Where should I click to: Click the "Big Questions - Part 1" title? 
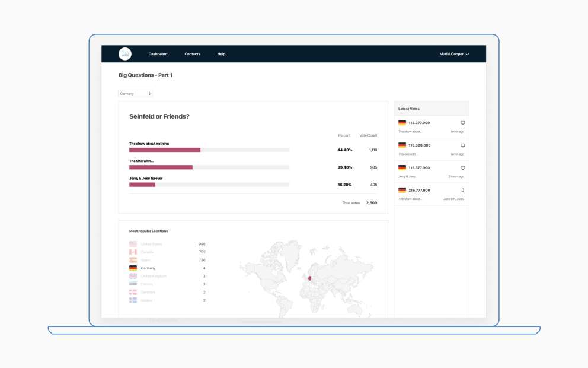145,75
